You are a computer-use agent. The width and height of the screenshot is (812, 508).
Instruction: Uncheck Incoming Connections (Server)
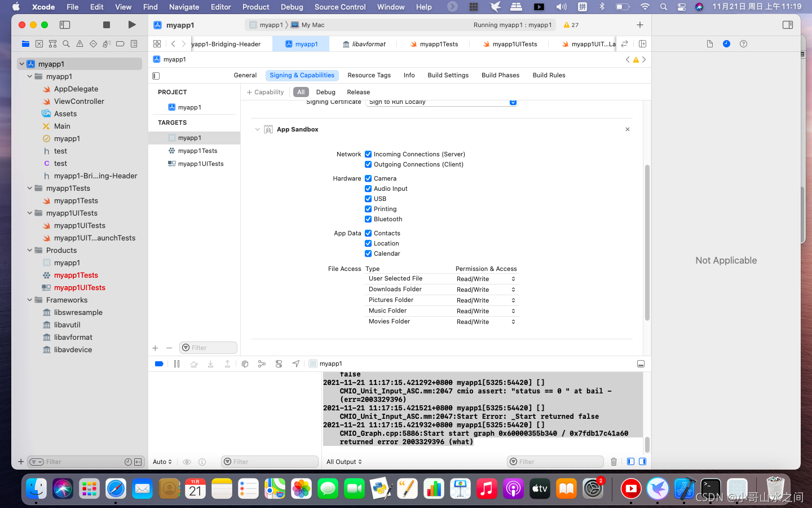coord(368,154)
